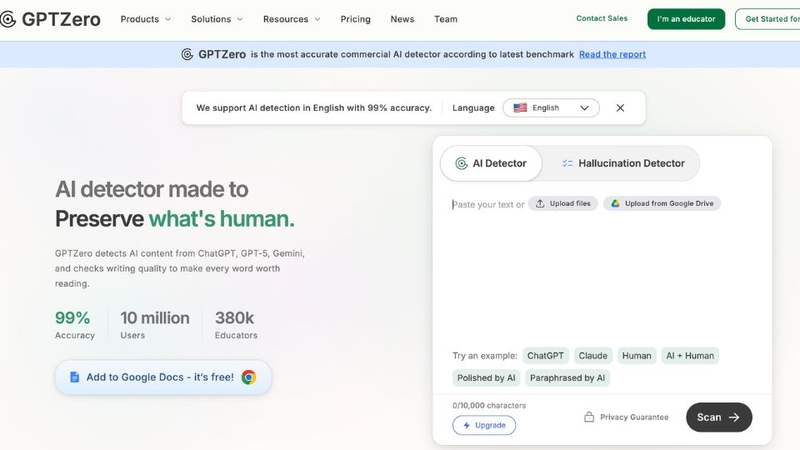Click the Upgrade button

[484, 426]
